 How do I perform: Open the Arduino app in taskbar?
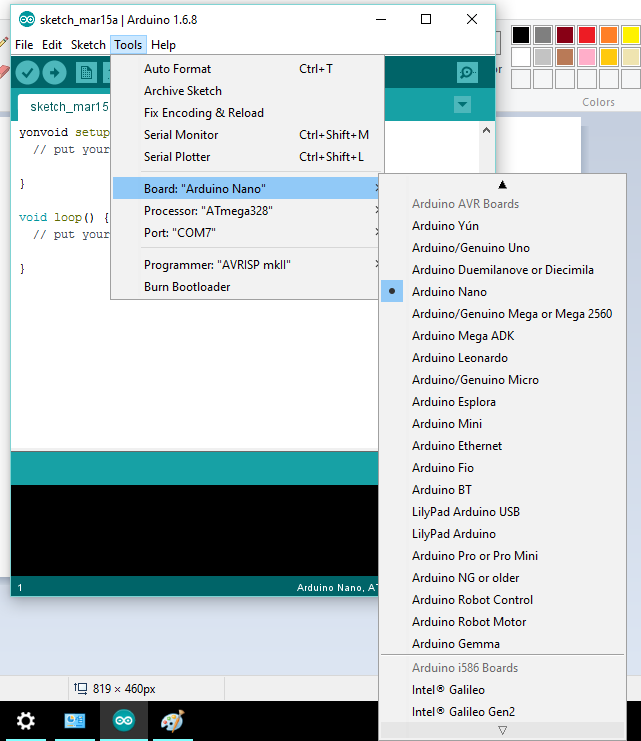[x=124, y=721]
